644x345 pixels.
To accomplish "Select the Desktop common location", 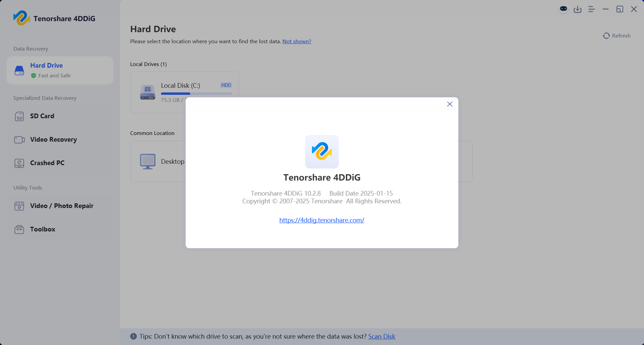I will click(x=158, y=161).
